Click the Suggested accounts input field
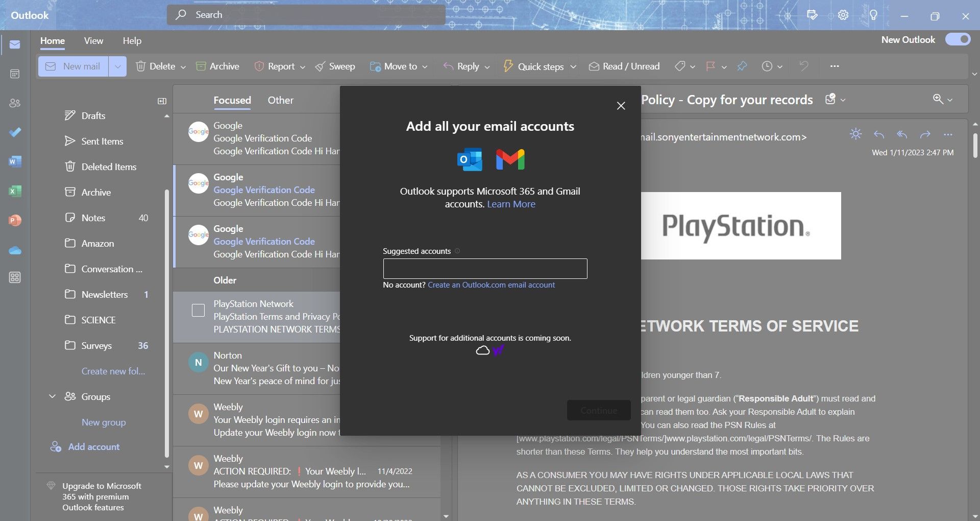This screenshot has height=521, width=980. pos(484,268)
